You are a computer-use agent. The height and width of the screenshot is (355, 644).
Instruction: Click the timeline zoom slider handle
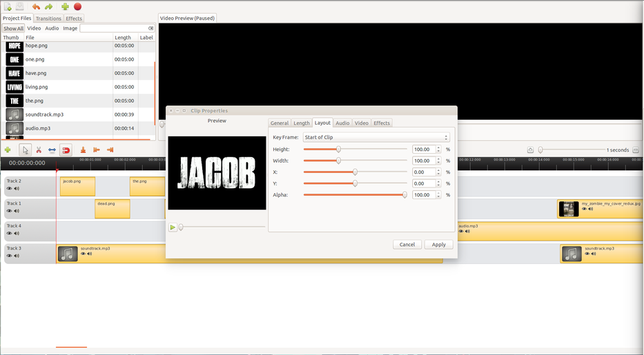(x=540, y=150)
